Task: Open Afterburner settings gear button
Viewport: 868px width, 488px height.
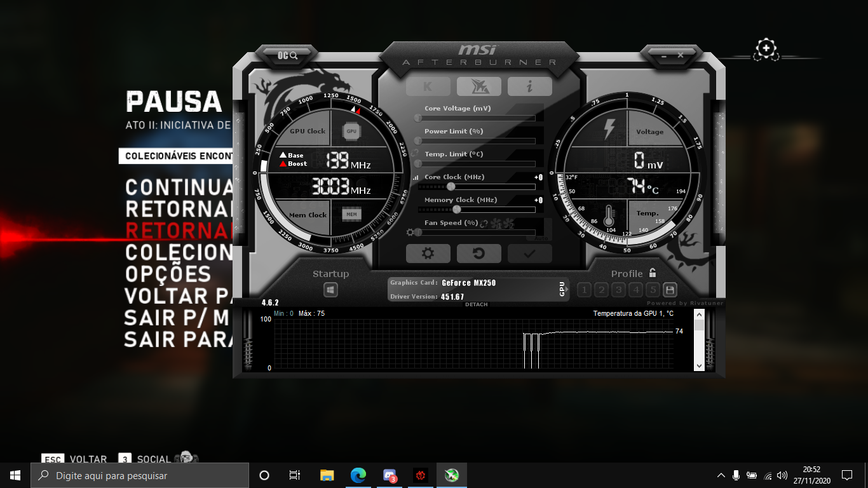Action: tap(428, 254)
